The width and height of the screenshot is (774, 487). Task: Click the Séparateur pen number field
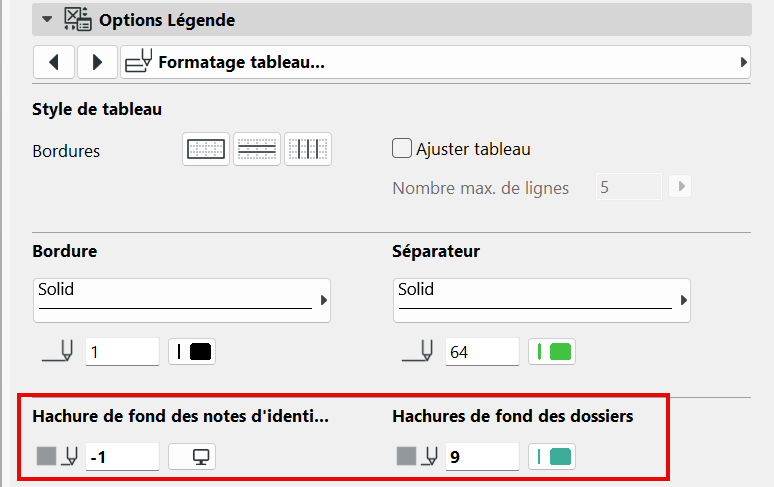(482, 352)
